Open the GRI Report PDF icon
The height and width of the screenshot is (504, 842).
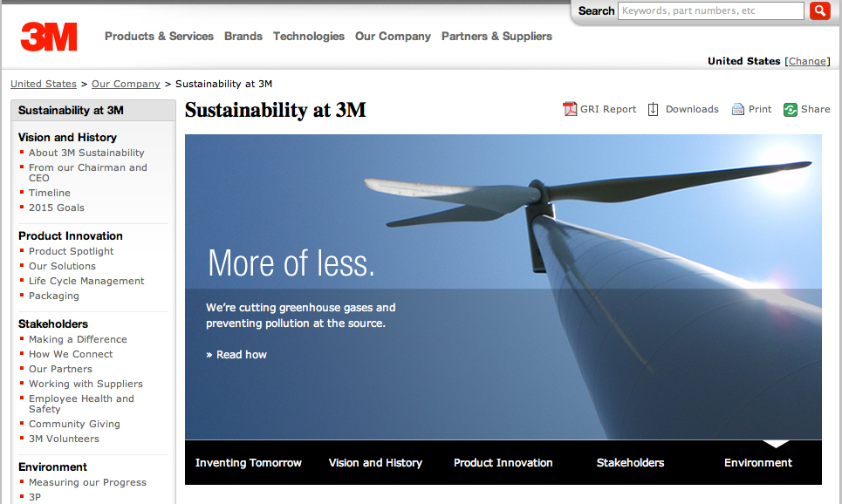[x=570, y=109]
